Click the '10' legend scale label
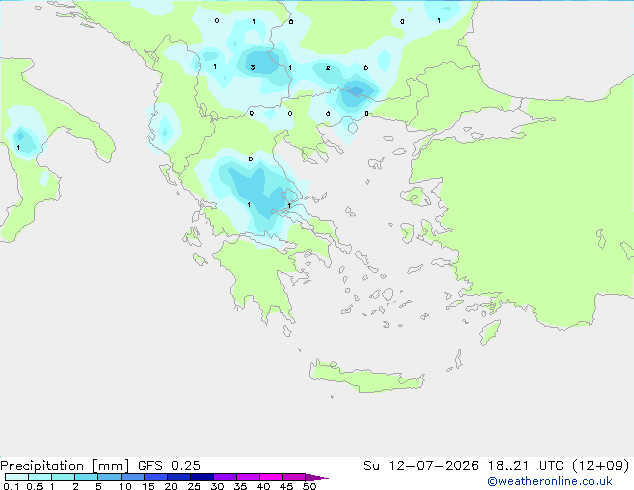634x490 pixels. pyautogui.click(x=125, y=486)
